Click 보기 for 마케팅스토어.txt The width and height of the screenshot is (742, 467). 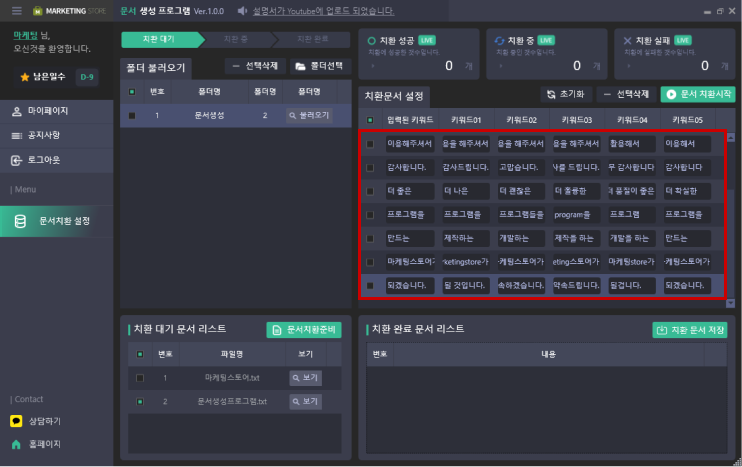(x=306, y=378)
